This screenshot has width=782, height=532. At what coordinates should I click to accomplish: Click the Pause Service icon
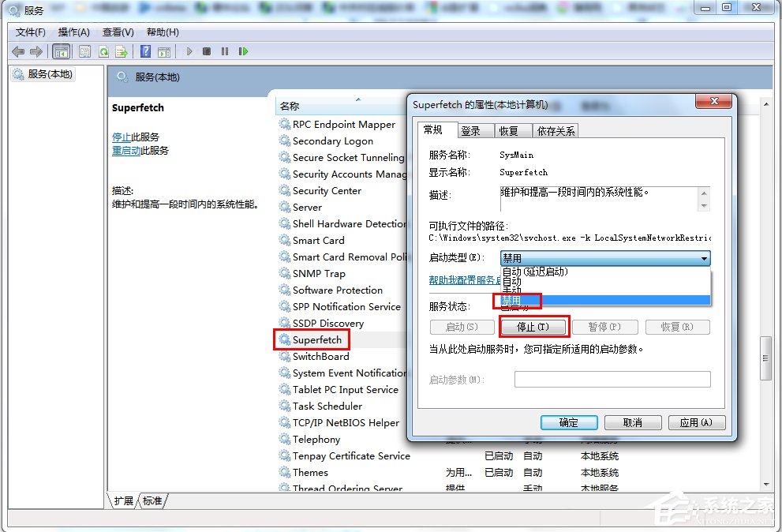225,51
